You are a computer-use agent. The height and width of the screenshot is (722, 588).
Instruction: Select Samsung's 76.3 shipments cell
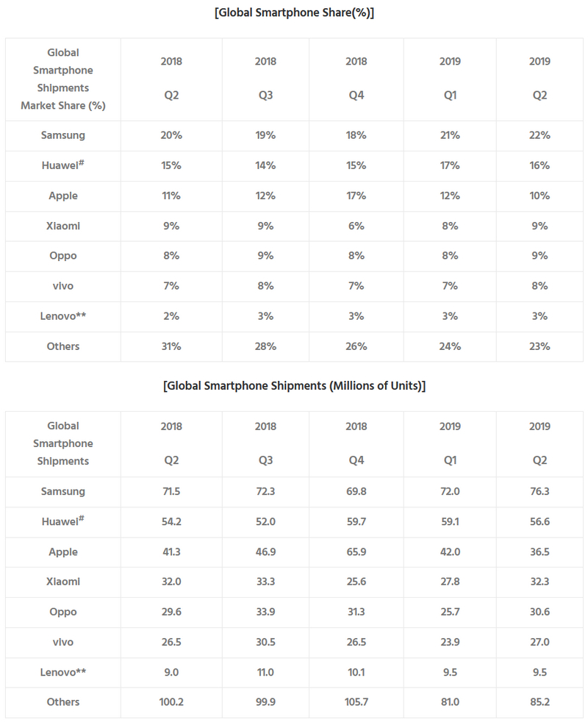pyautogui.click(x=539, y=491)
